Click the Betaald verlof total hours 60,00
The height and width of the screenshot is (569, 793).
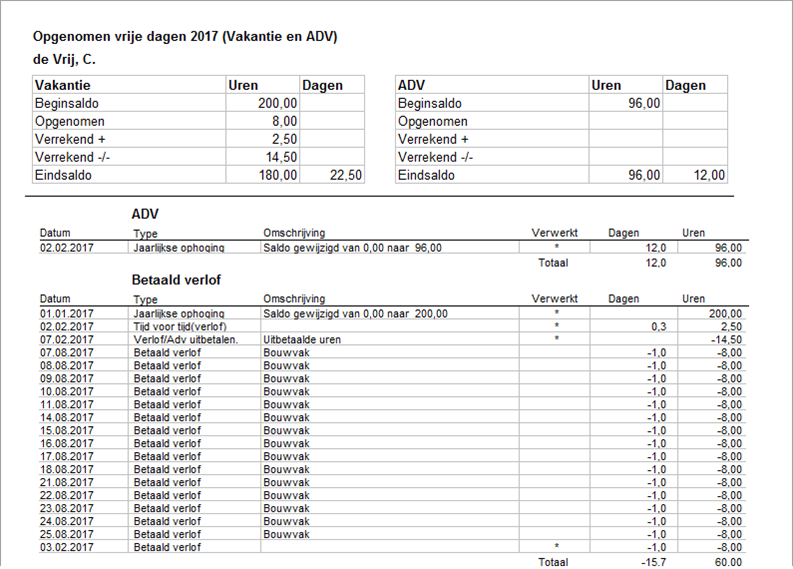728,562
